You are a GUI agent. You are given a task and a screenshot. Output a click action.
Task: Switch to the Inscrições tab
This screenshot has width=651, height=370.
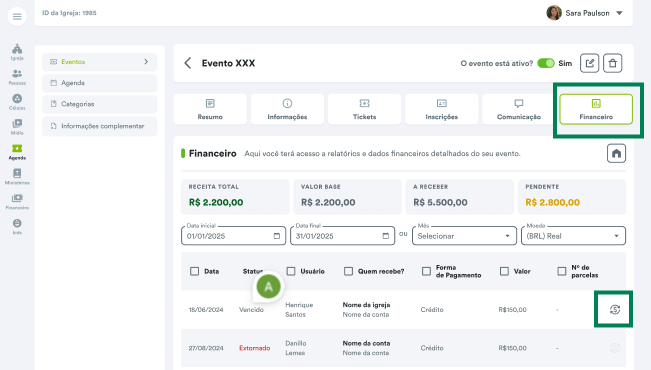pos(442,109)
